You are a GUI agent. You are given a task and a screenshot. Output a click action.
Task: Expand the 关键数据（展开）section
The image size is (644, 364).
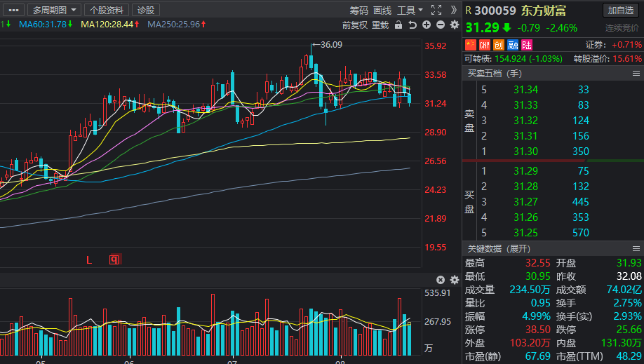499,248
